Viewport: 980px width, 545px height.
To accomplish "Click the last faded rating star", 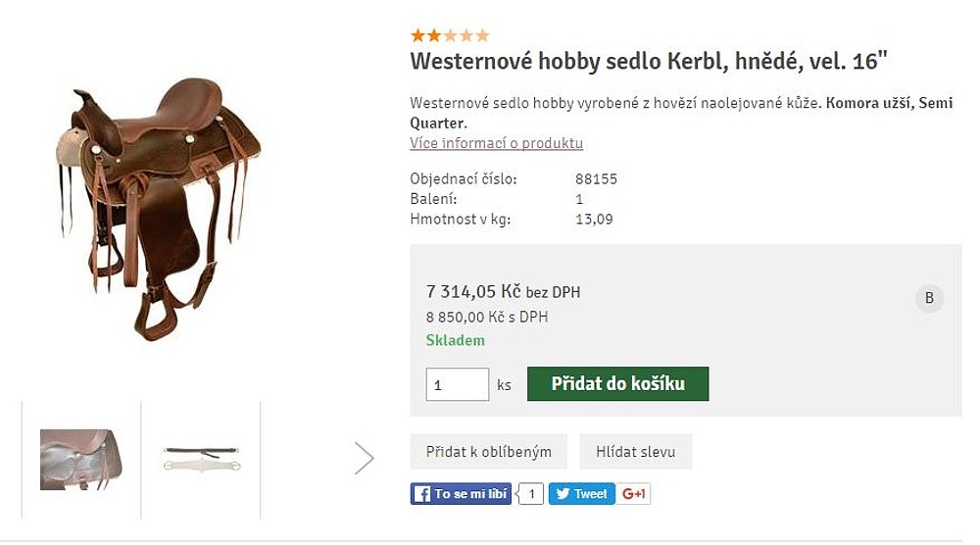I will (482, 36).
